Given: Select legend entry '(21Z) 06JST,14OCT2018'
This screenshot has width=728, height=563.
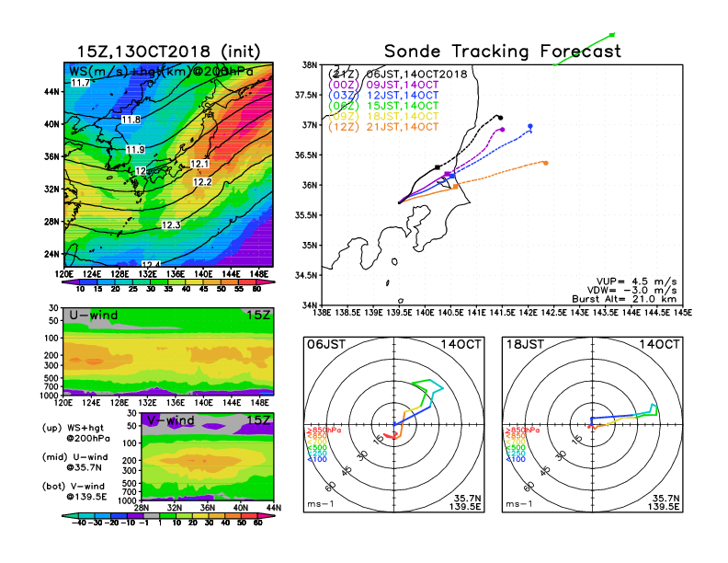Looking at the screenshot, I should point(397,75).
